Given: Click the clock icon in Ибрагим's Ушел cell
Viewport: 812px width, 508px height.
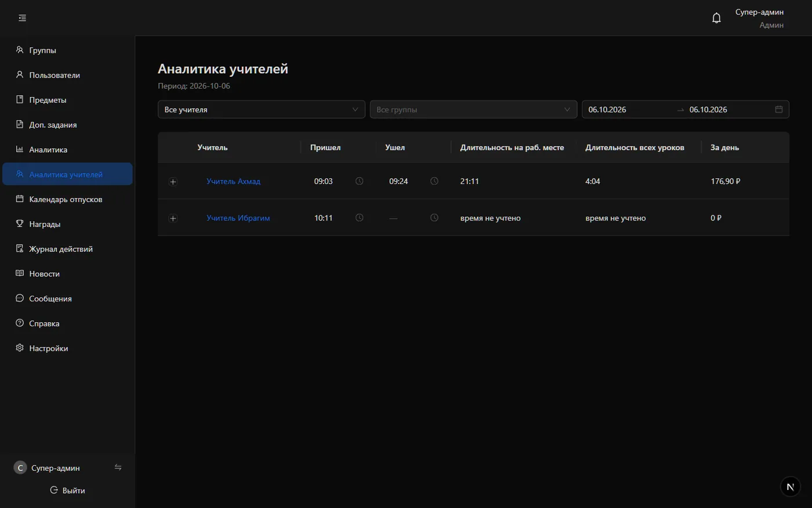Looking at the screenshot, I should 434,218.
